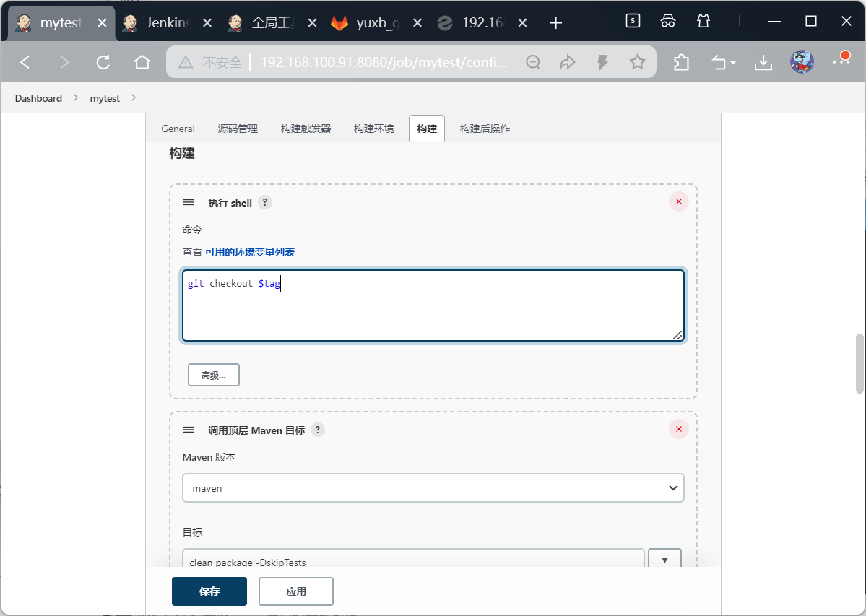
Task: Delete the 调用顶层 Maven 目标 build step
Action: pyautogui.click(x=679, y=430)
